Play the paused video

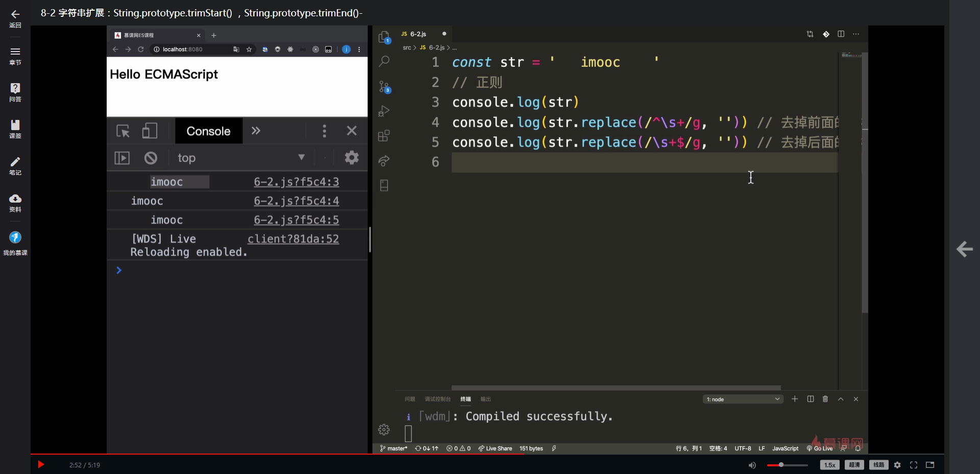click(x=41, y=464)
